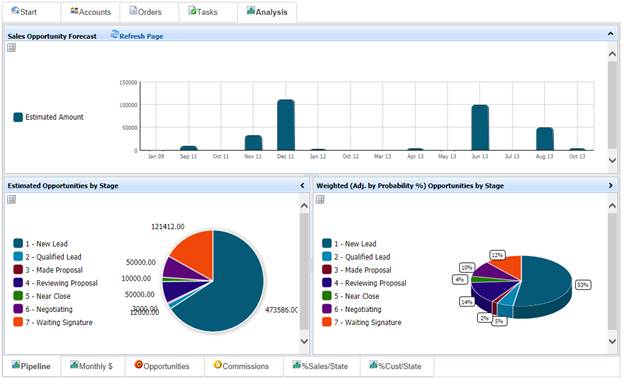This screenshot has height=378, width=624.
Task: Click the 10% label on weighted pie
Action: pos(467,267)
